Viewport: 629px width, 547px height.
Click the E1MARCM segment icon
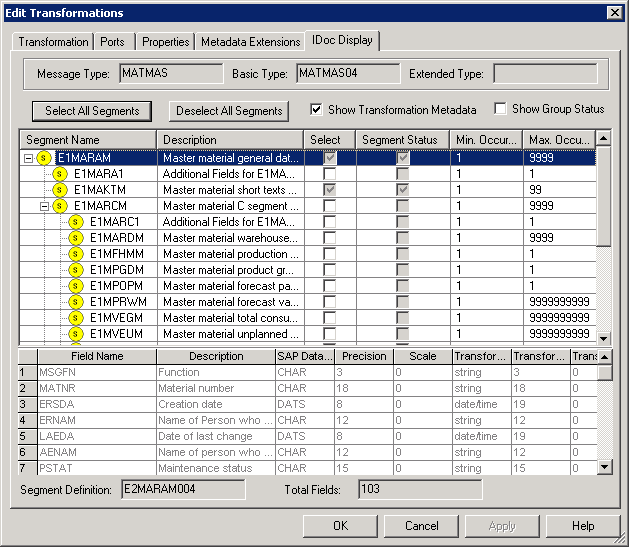[x=60, y=206]
